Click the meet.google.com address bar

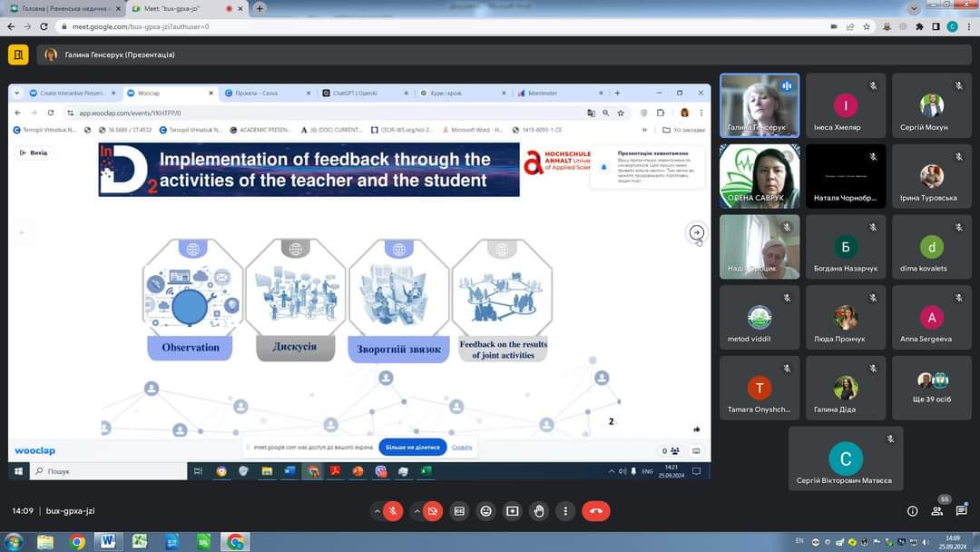pos(437,26)
